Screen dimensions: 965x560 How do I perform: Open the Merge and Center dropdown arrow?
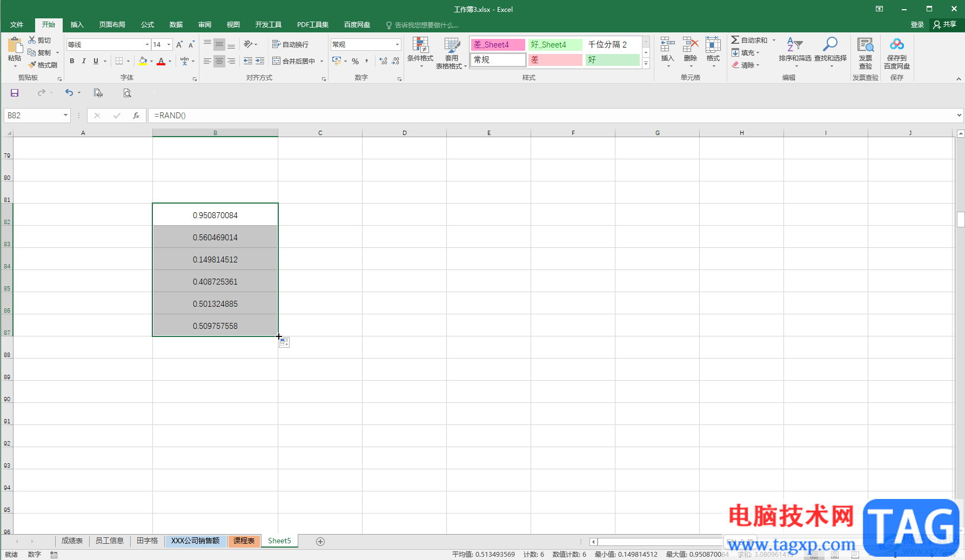(321, 61)
